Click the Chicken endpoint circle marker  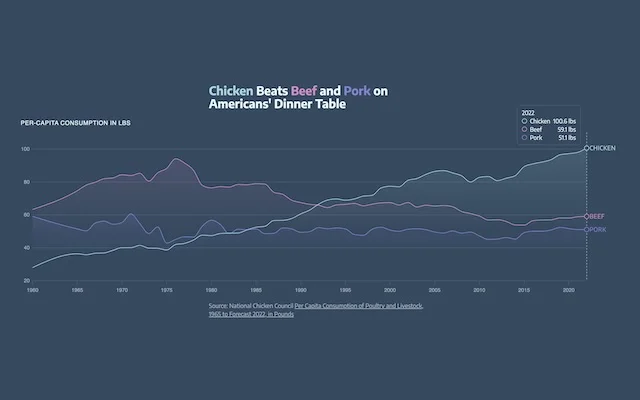(x=587, y=148)
